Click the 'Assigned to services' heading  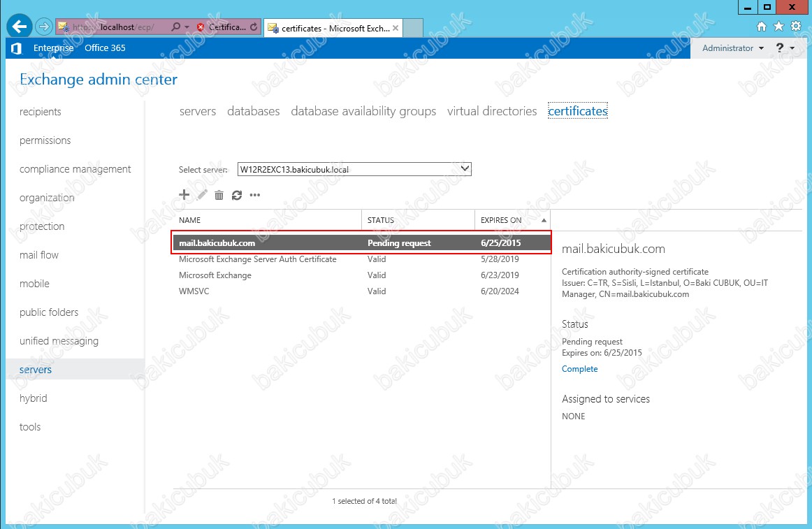coord(606,399)
